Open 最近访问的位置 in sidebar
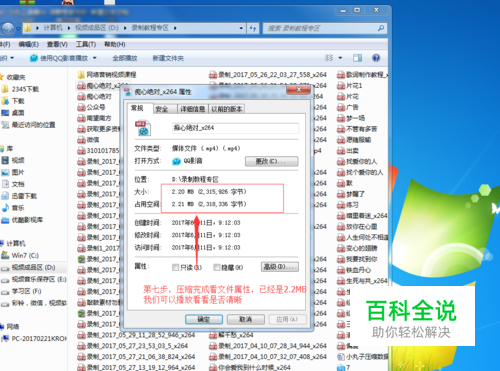500x371 pixels. (29, 125)
